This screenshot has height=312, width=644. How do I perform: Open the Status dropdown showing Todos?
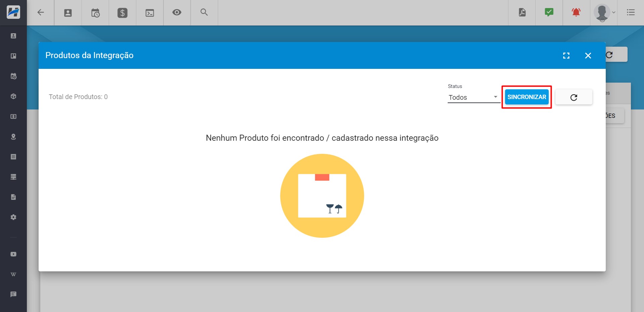pos(473,97)
